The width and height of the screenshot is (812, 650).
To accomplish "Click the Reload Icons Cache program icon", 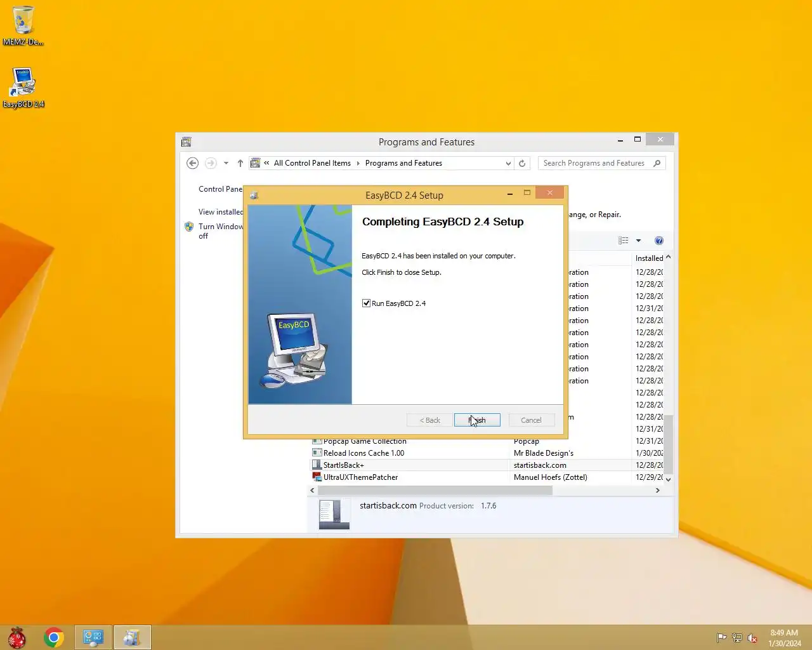I will (x=317, y=453).
